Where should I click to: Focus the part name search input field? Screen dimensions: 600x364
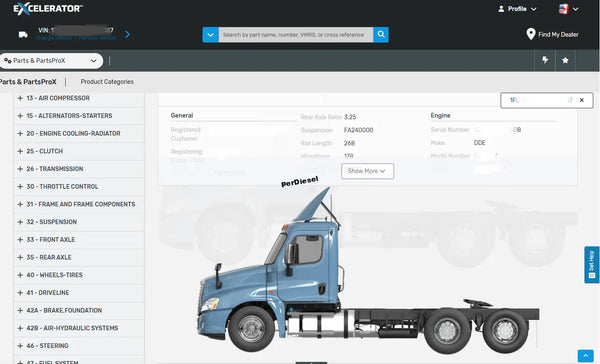click(296, 34)
